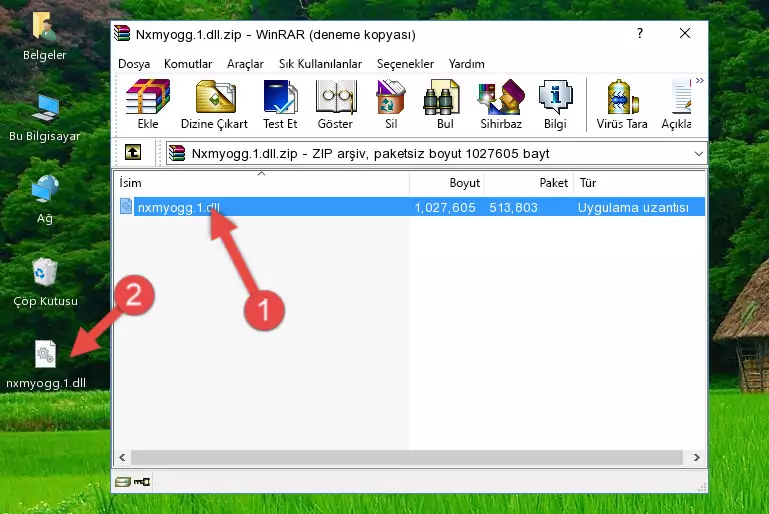The image size is (769, 514).
Task: Open the archive path dropdown arrow
Action: (x=698, y=154)
